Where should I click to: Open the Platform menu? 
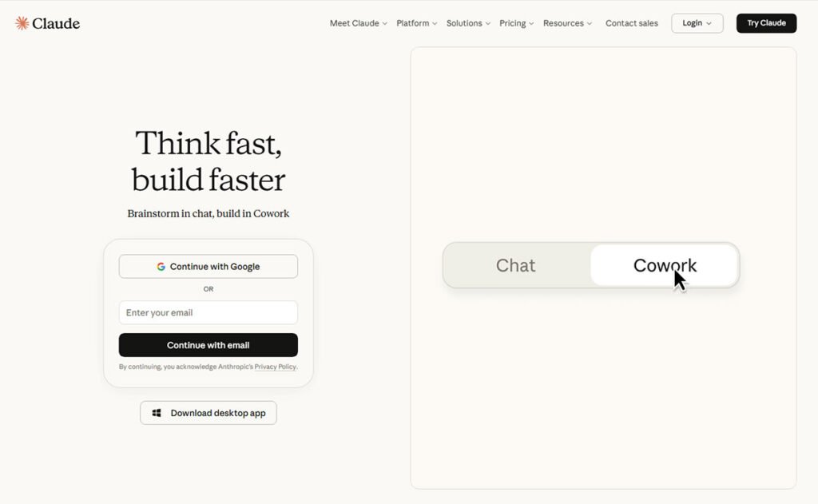pyautogui.click(x=416, y=23)
